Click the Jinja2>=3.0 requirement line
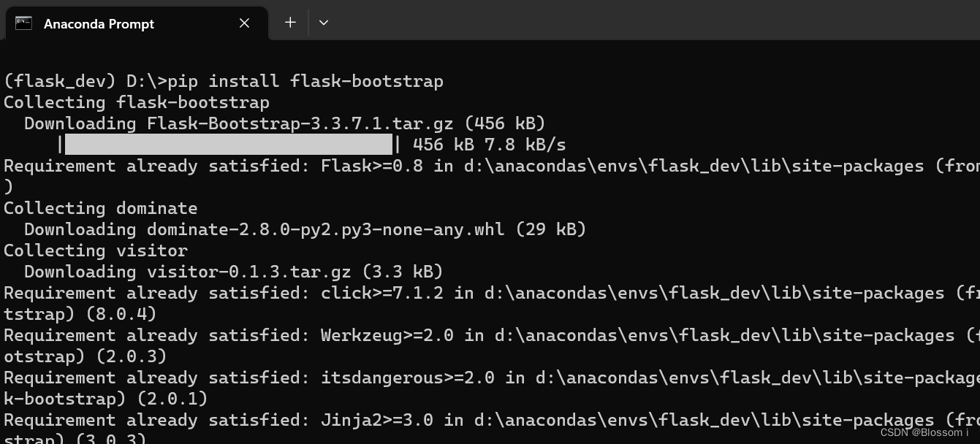The image size is (980, 444). [x=365, y=419]
